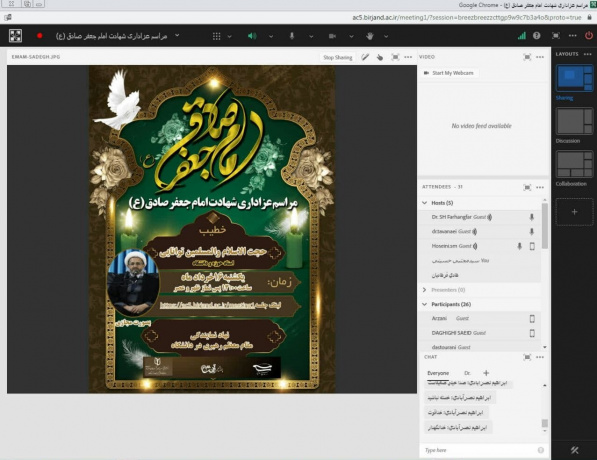The height and width of the screenshot is (460, 597).
Task: Select attendee drtawanaei
Action: 480,232
